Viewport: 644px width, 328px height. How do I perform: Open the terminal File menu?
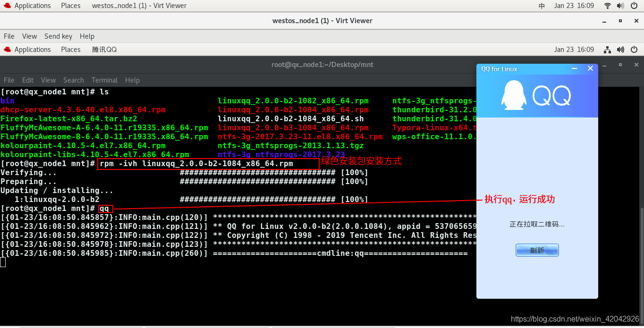click(9, 80)
